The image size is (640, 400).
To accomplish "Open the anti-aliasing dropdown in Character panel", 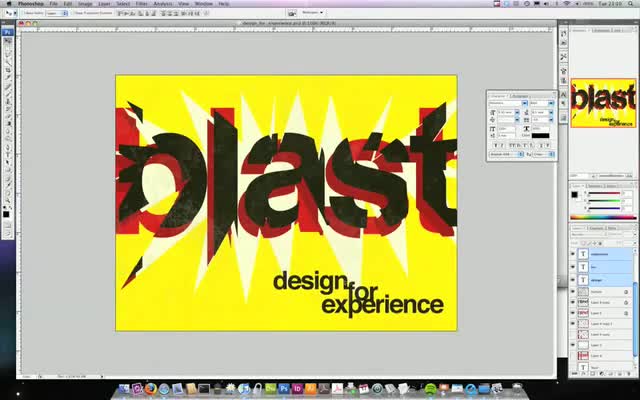I will coord(544,154).
